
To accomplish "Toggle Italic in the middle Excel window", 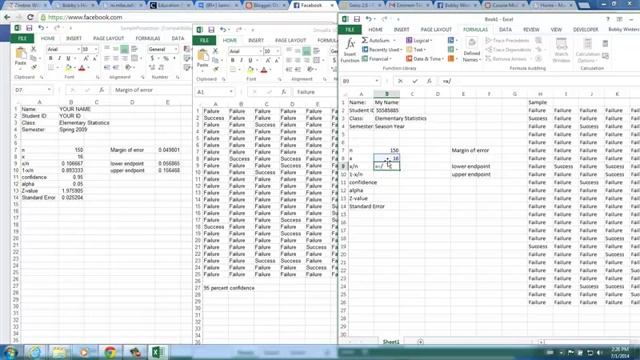I will coord(241,60).
